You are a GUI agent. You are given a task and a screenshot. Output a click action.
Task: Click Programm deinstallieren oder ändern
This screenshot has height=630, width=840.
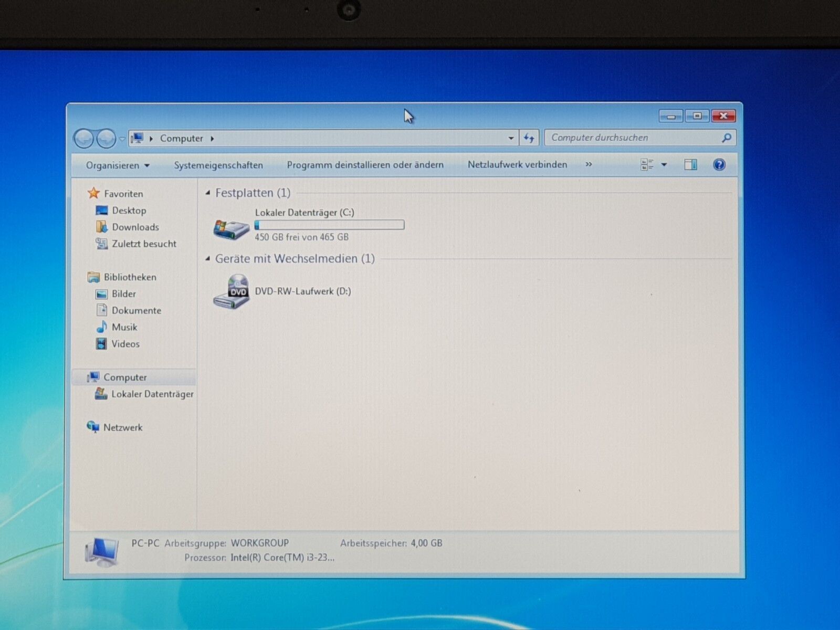coord(365,165)
